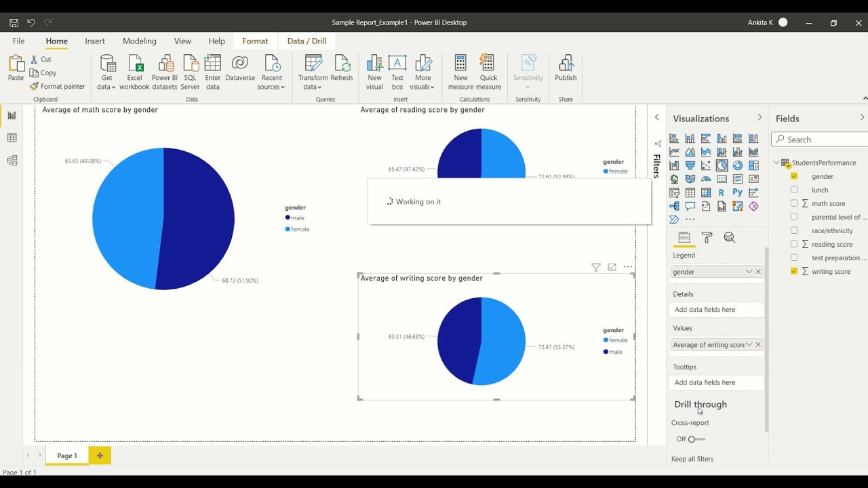
Task: Click the Search box in Fields pane
Action: (820, 140)
